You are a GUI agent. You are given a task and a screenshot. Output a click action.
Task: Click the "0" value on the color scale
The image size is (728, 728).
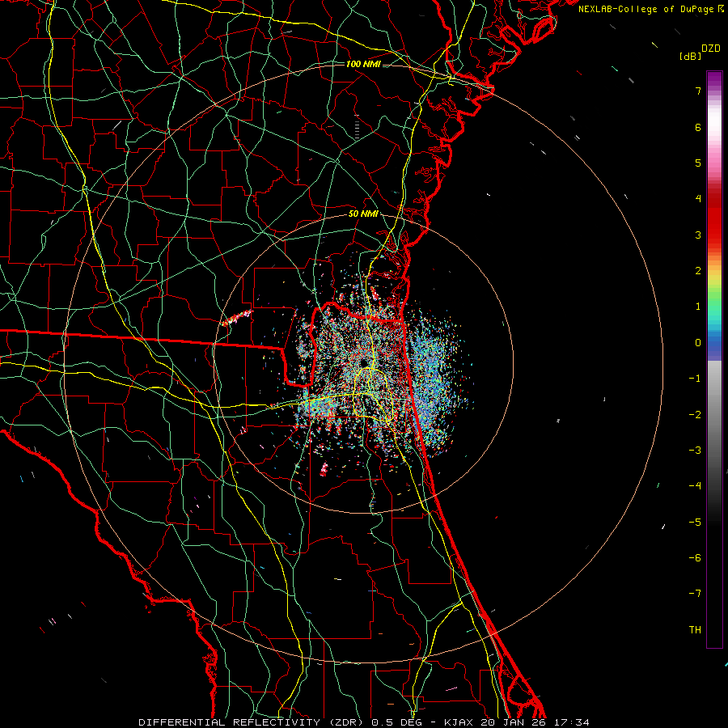click(698, 343)
